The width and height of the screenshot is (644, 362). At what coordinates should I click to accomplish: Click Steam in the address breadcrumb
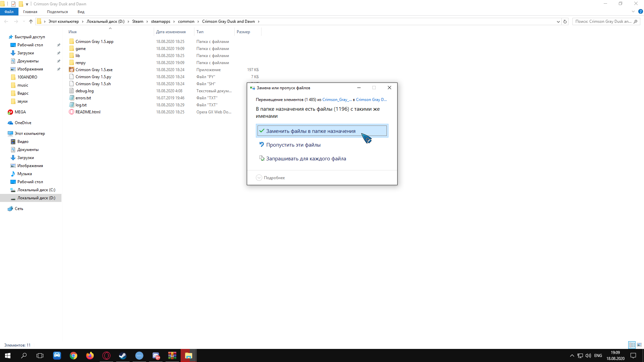138,21
